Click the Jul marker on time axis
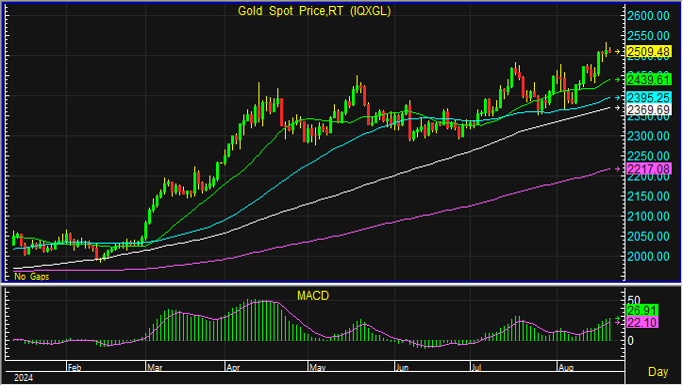 pos(477,368)
